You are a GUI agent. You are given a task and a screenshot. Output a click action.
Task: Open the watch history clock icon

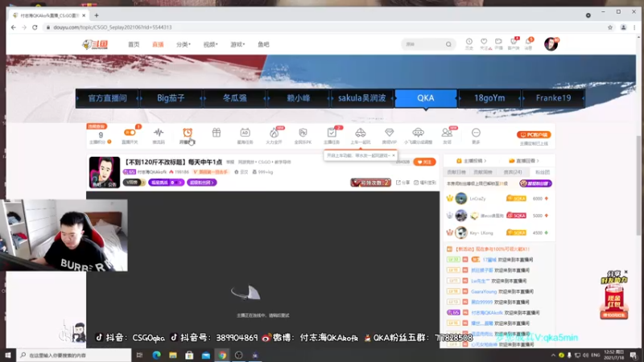469,43
